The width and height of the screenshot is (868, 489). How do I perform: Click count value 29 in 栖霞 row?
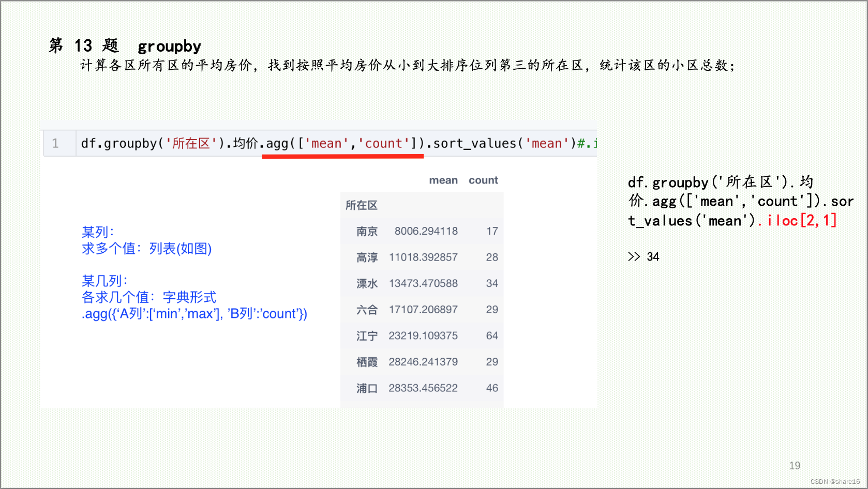click(x=492, y=362)
